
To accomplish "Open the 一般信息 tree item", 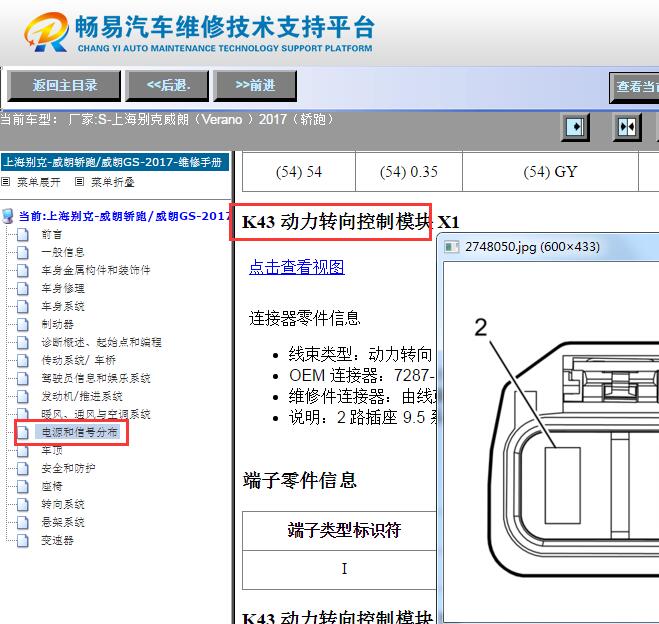I will click(63, 252).
